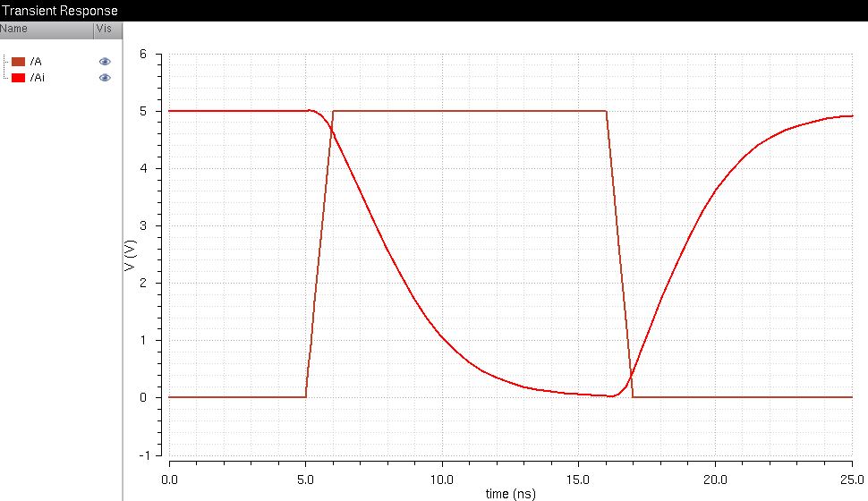Viewport: 868px width, 501px height.
Task: Select the /Ai signal name
Action: (38, 78)
